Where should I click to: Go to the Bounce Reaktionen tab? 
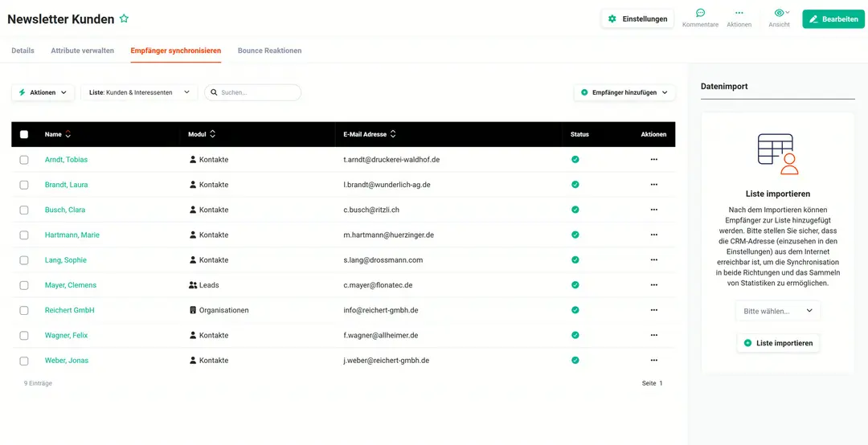tap(269, 51)
